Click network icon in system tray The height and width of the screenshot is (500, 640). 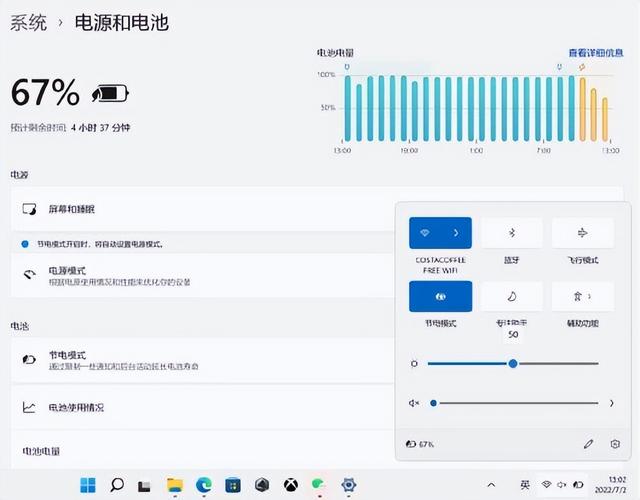(547, 484)
